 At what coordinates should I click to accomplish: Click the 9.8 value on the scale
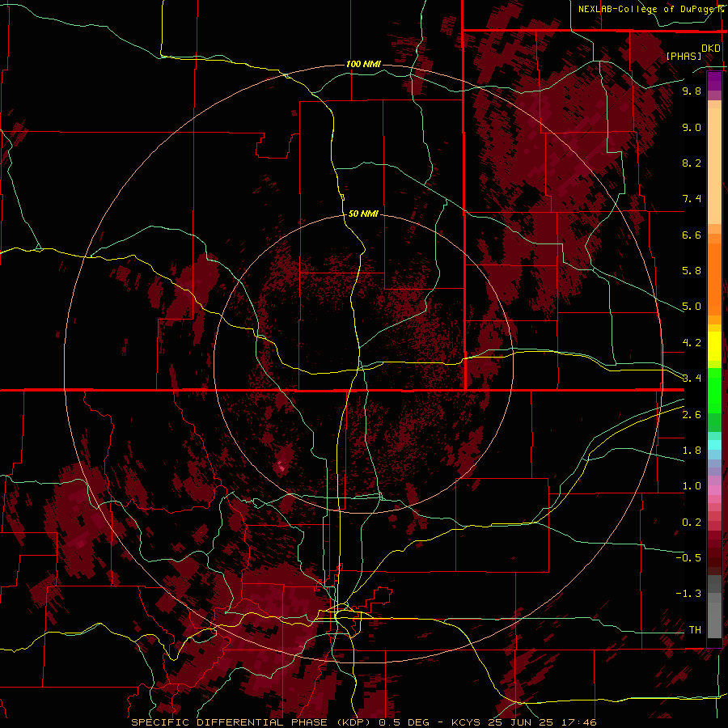pyautogui.click(x=692, y=91)
